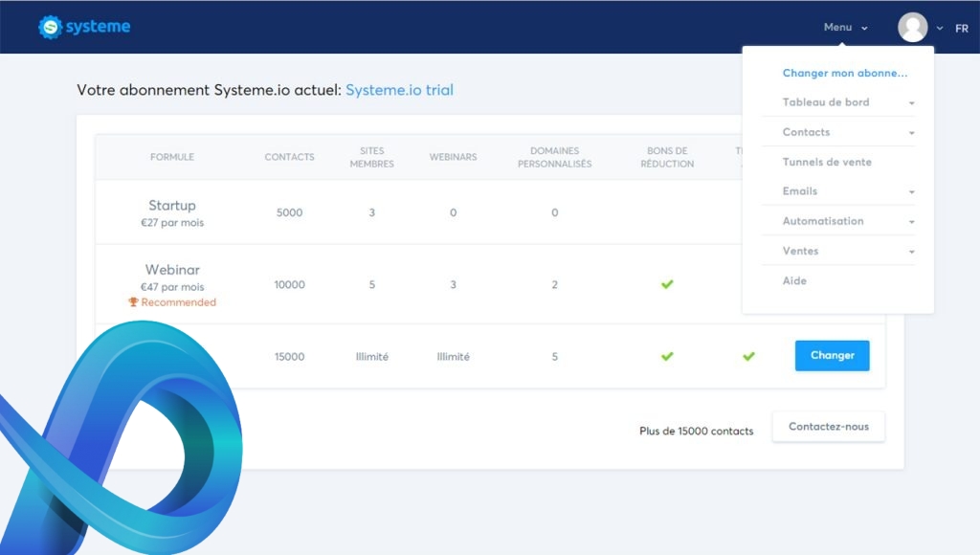
Task: Open Aide menu item
Action: coord(794,280)
